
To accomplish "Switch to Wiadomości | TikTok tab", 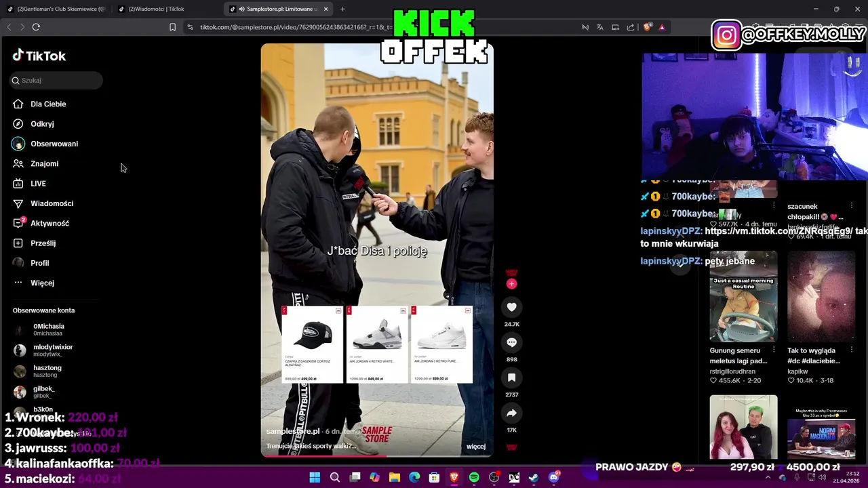I will pyautogui.click(x=166, y=9).
